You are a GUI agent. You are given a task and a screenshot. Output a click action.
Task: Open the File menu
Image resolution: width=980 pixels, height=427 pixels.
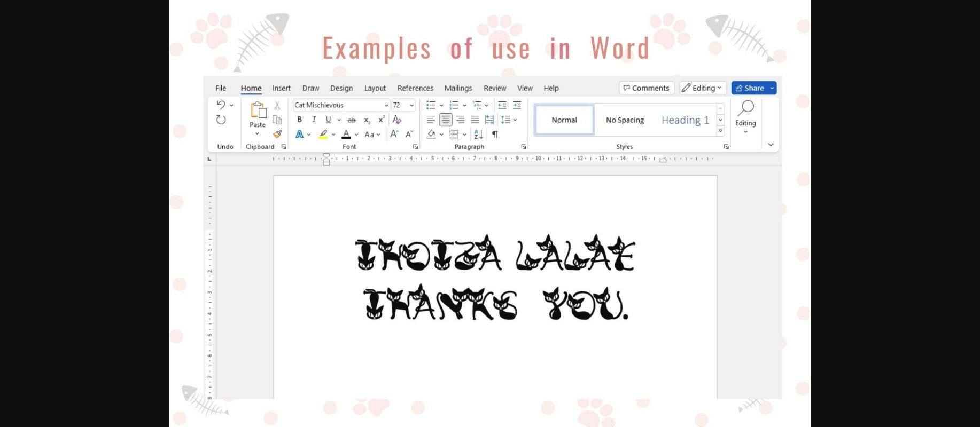tap(221, 88)
